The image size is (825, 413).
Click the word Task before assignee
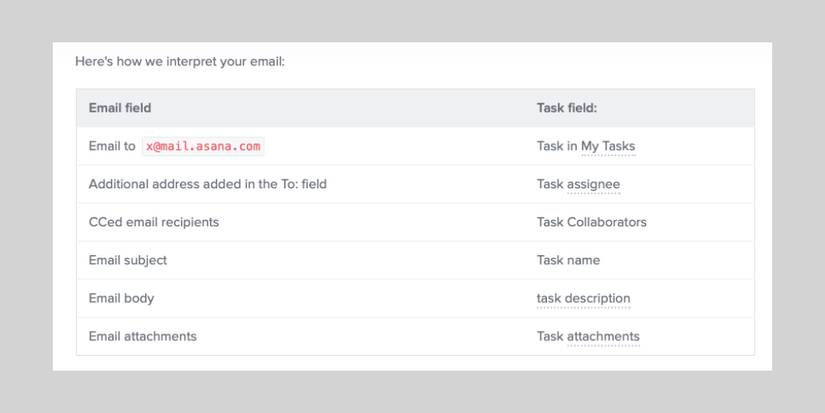(550, 184)
